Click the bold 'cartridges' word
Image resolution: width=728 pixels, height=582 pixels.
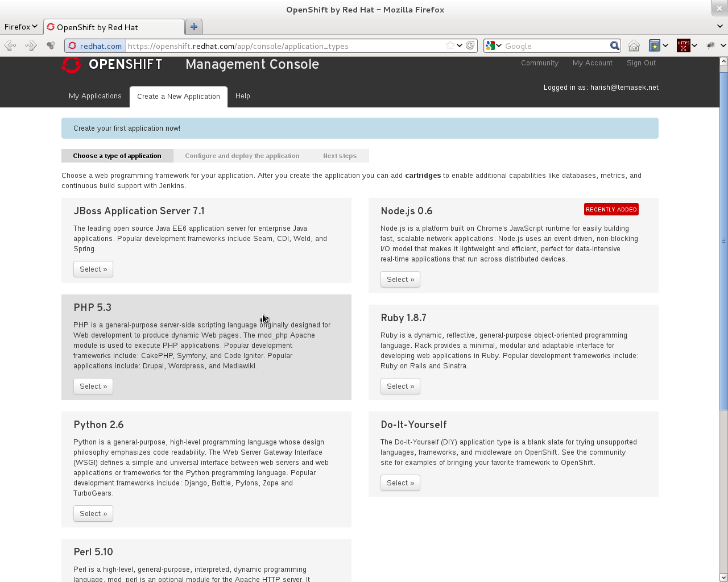coord(423,176)
